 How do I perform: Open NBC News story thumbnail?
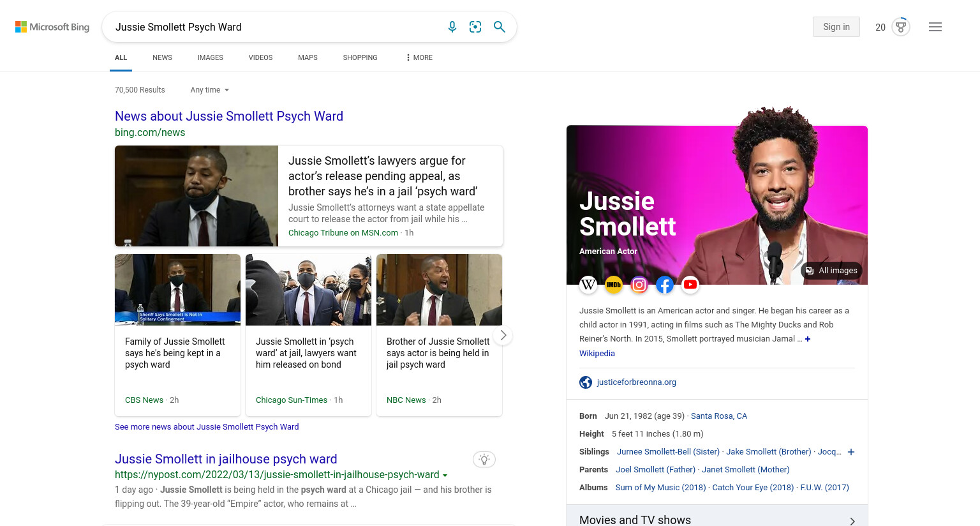coord(439,290)
